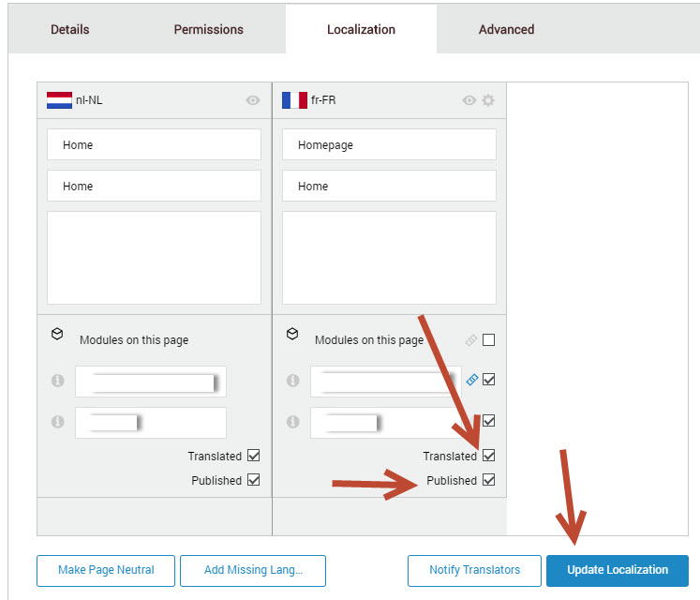Viewport: 700px width, 600px height.
Task: Click the 'nl-NL' language label
Action: (x=89, y=100)
